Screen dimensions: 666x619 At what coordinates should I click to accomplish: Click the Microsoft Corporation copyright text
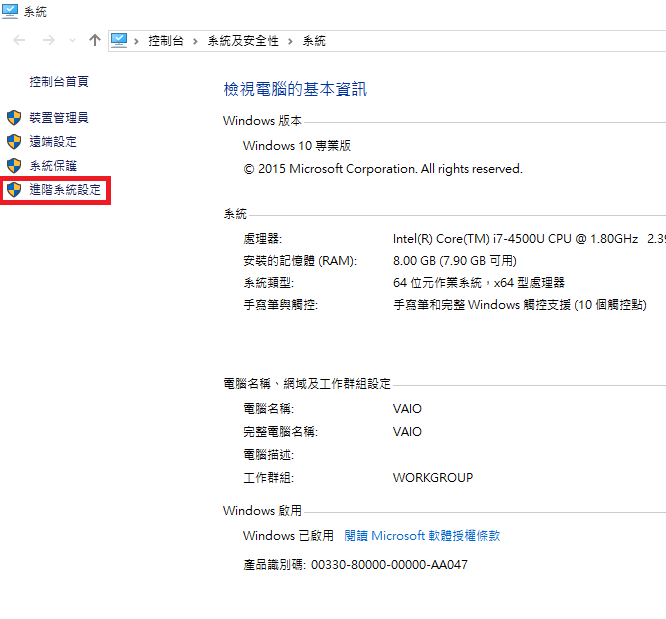[x=383, y=169]
